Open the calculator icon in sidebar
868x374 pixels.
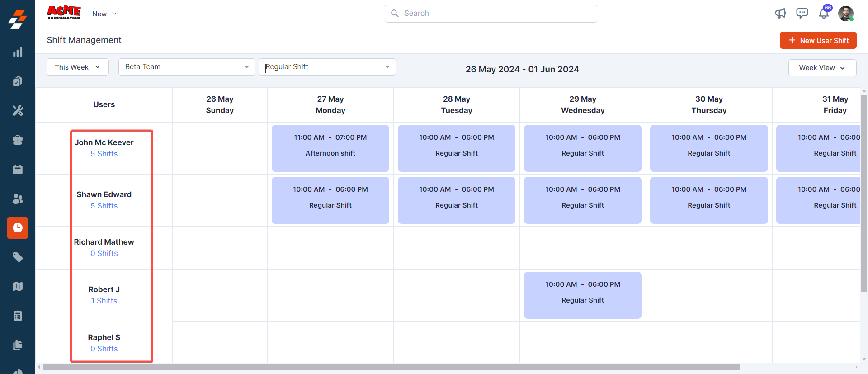(x=18, y=316)
